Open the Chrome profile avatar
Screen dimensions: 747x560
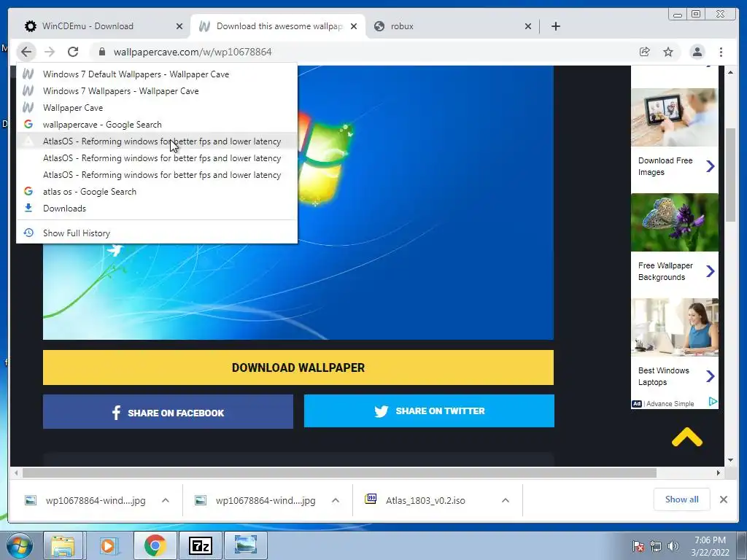(x=697, y=52)
